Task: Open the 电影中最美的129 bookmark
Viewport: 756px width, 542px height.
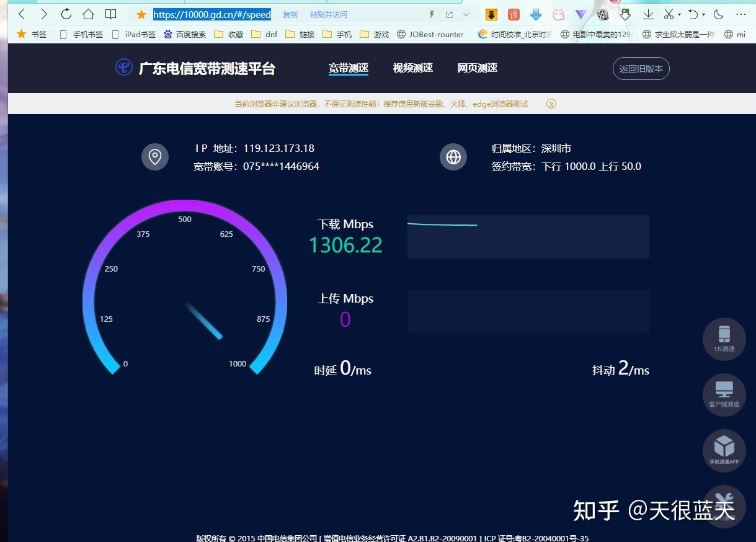Action: coord(595,35)
